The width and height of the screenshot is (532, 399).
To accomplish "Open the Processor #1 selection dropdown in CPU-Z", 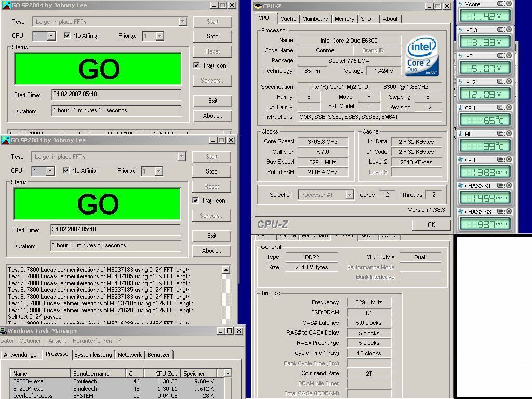I will [349, 195].
